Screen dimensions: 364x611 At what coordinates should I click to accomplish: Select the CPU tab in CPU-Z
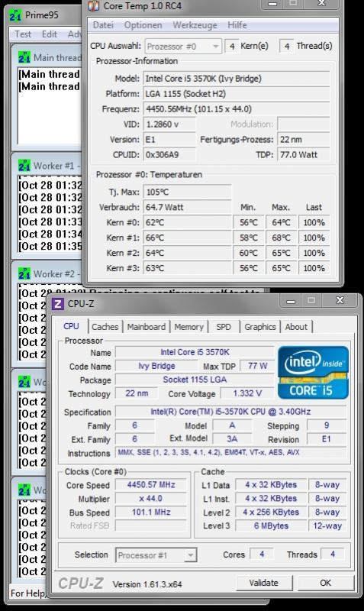pos(71,326)
